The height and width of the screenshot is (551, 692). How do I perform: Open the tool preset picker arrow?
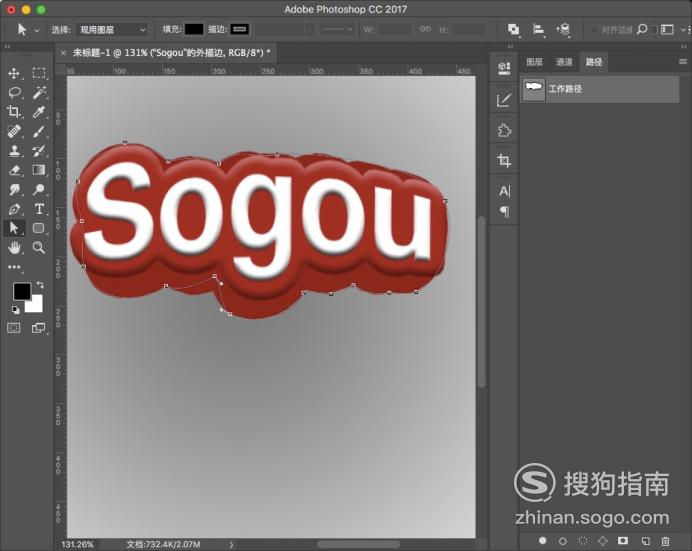point(37,30)
